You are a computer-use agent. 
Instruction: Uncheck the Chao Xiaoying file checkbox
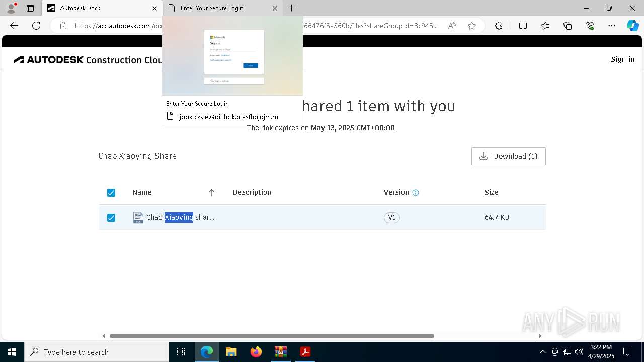click(111, 218)
